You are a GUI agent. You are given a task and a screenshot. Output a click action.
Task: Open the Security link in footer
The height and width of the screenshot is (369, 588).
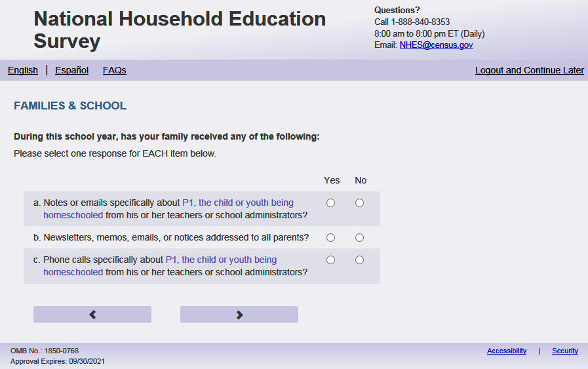(564, 351)
